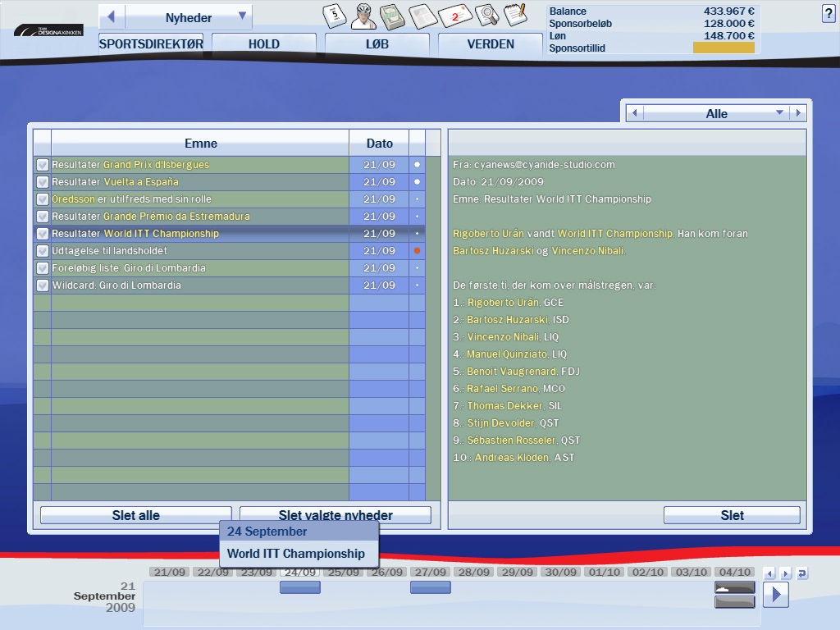Toggle checkbox for Wildcard: Giro di Lombardia

coord(43,285)
